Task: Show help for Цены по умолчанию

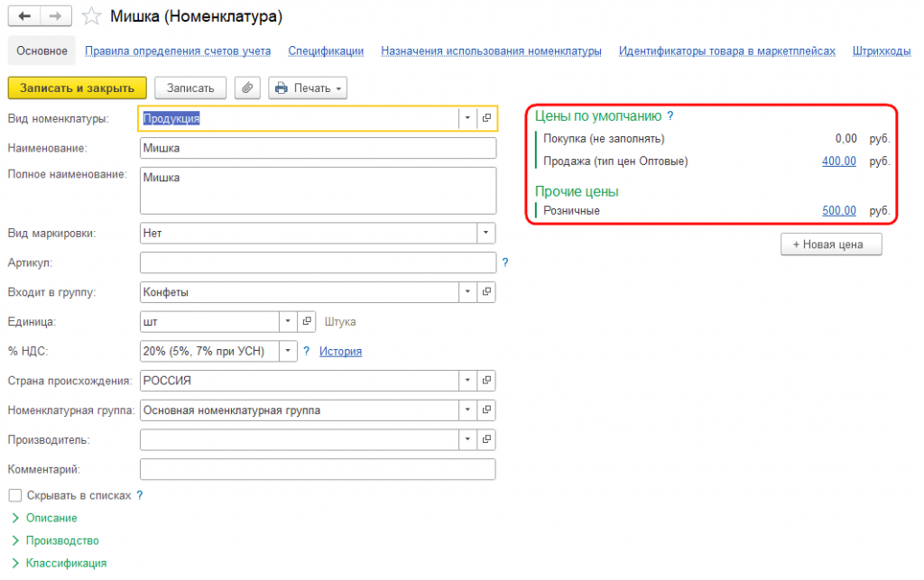Action: 670,116
